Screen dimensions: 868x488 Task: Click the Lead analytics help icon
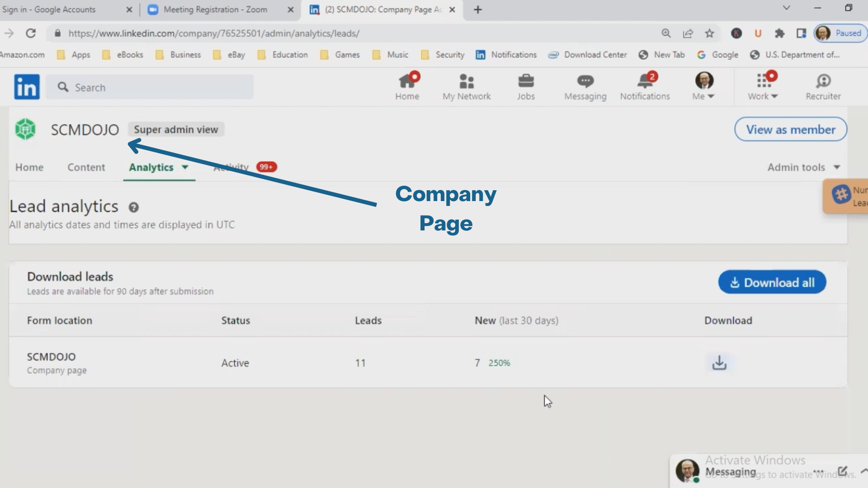point(133,207)
